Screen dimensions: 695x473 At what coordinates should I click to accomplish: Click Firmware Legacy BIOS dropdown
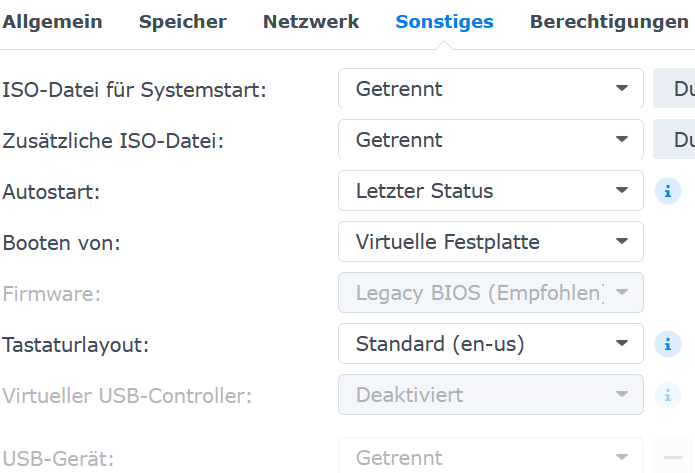[490, 293]
